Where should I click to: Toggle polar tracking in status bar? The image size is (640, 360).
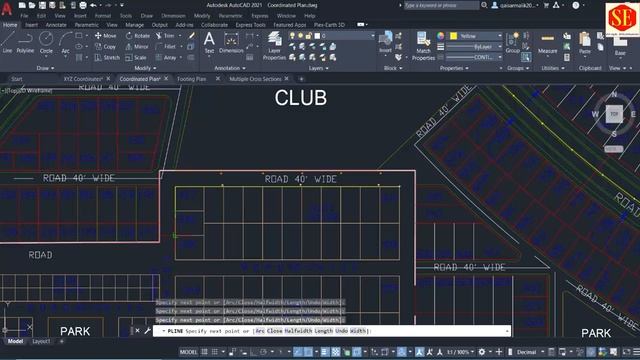[x=264, y=352]
